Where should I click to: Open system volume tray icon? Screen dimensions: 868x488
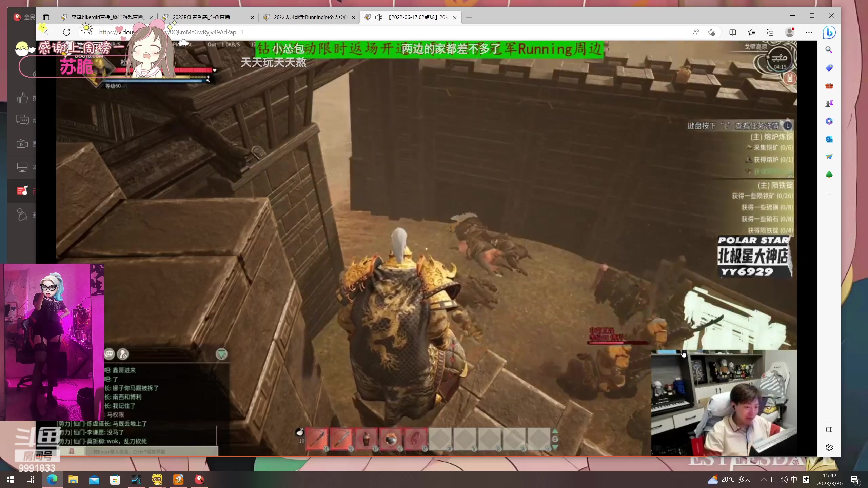point(784,480)
